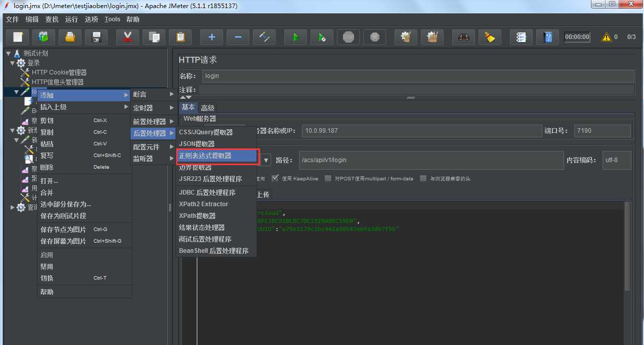
Task: Click the Toggle enable/disable toolbar icon
Action: pos(264,37)
